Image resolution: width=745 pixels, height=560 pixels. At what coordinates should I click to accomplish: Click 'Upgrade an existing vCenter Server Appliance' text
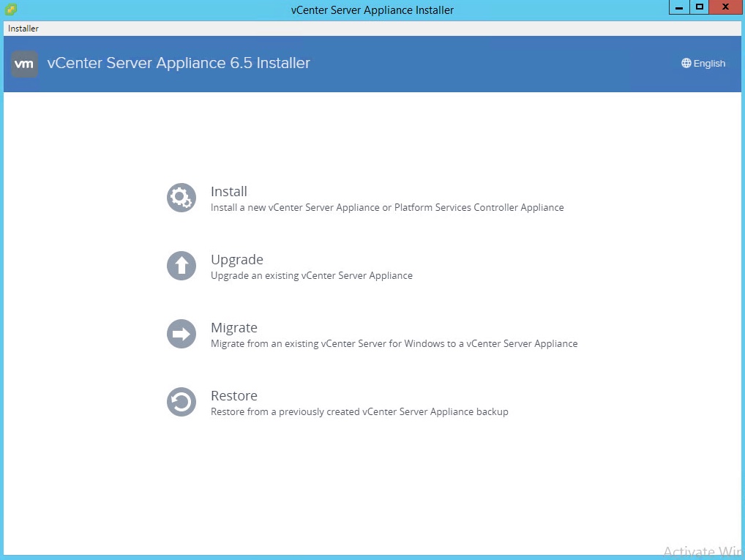tap(312, 276)
